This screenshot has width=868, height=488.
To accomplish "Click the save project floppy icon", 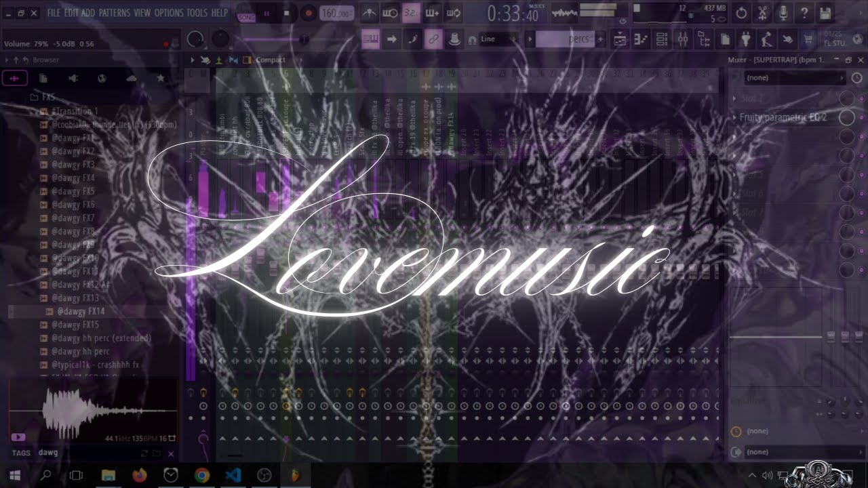I will click(825, 13).
